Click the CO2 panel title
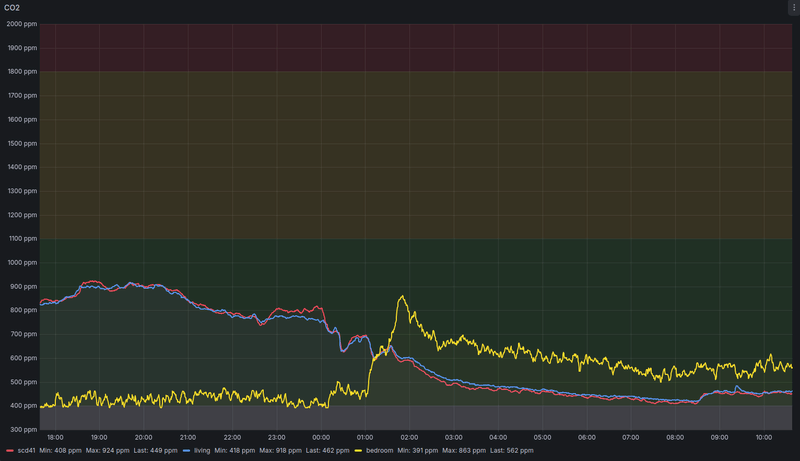Image resolution: width=800 pixels, height=461 pixels. pos(12,7)
